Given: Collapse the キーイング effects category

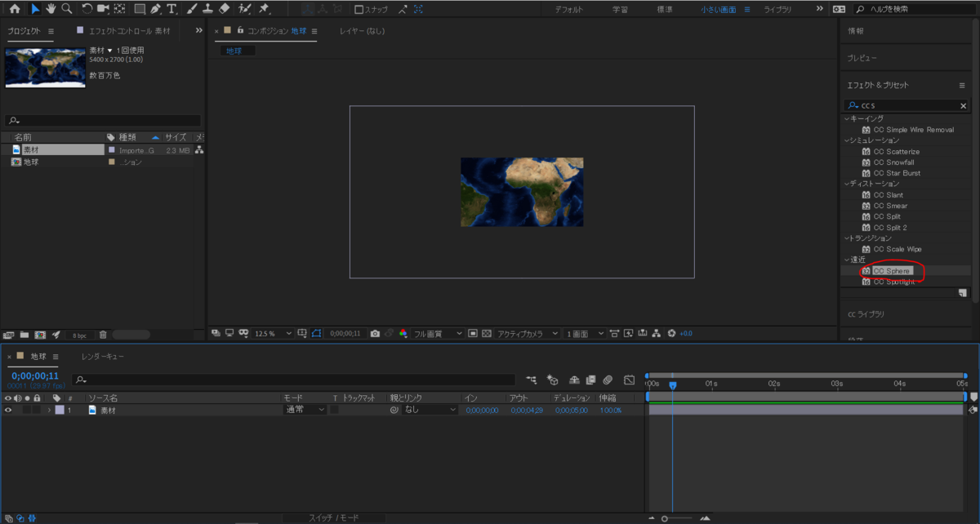Looking at the screenshot, I should point(847,118).
